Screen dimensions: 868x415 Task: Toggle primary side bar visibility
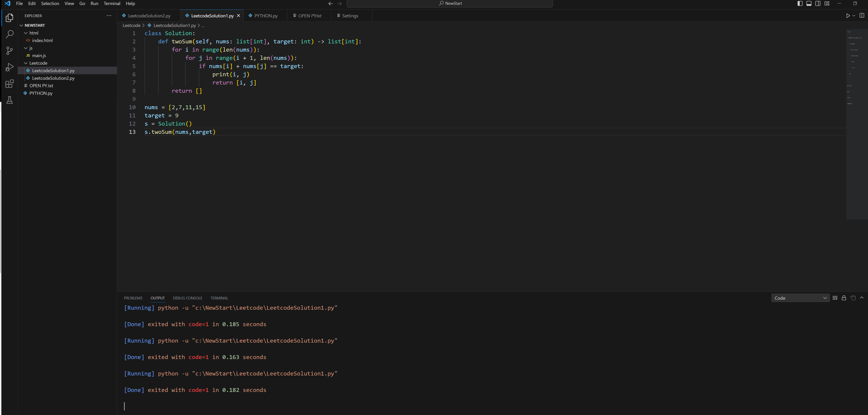click(800, 3)
